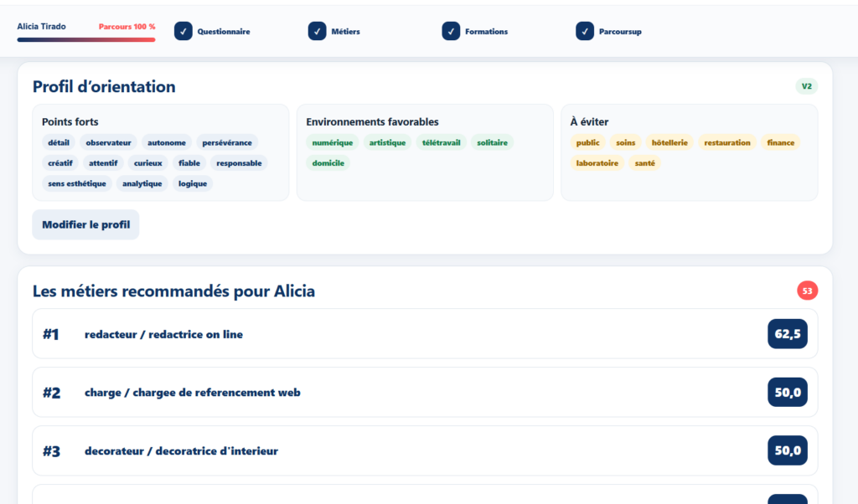
Task: Select the 'créatif' strength tag
Action: pyautogui.click(x=60, y=163)
